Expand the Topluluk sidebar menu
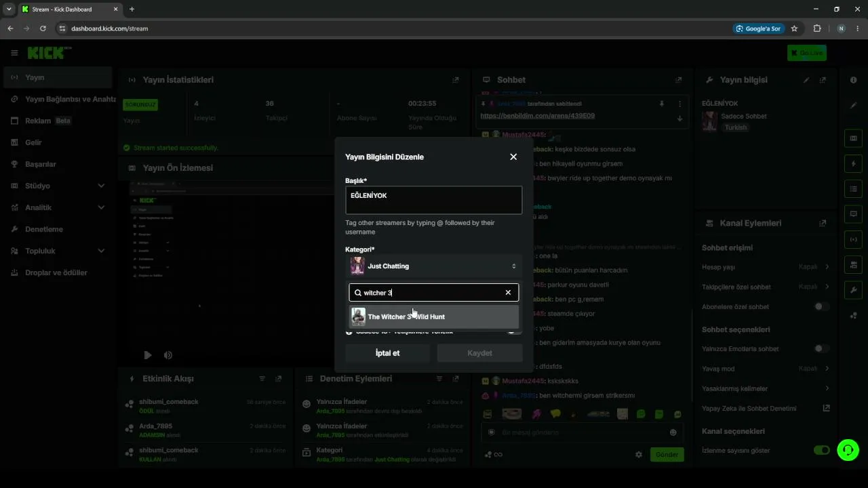This screenshot has width=868, height=488. tap(58, 251)
